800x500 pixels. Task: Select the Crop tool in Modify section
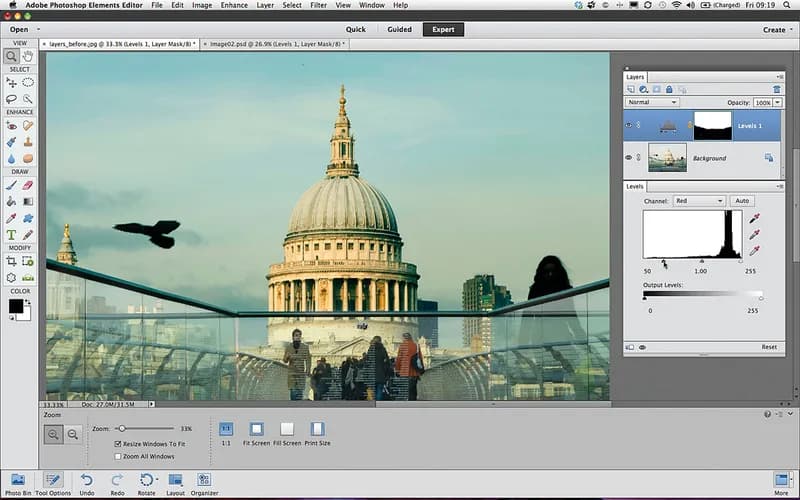(x=11, y=261)
